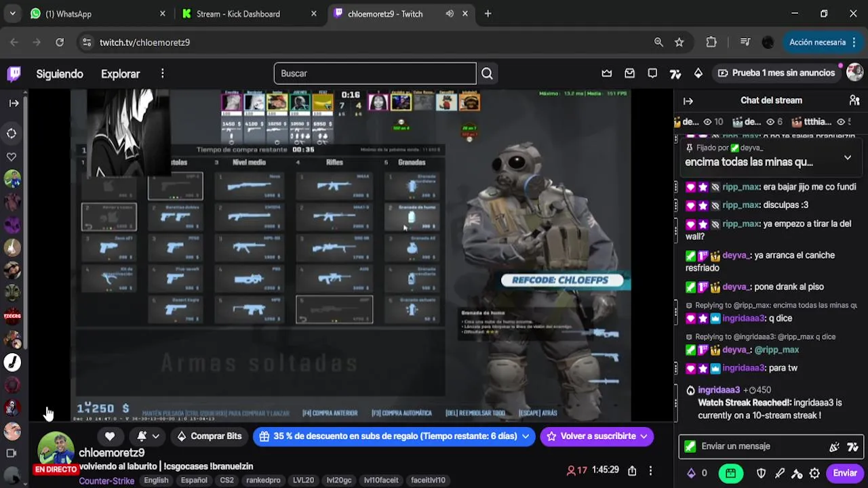Switch to the WhatsApp browser tab

click(98, 14)
